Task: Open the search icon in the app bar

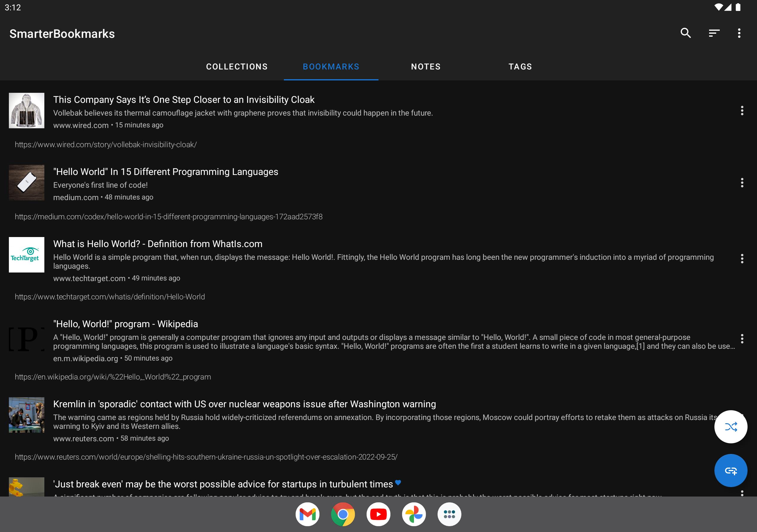Action: coord(685,33)
